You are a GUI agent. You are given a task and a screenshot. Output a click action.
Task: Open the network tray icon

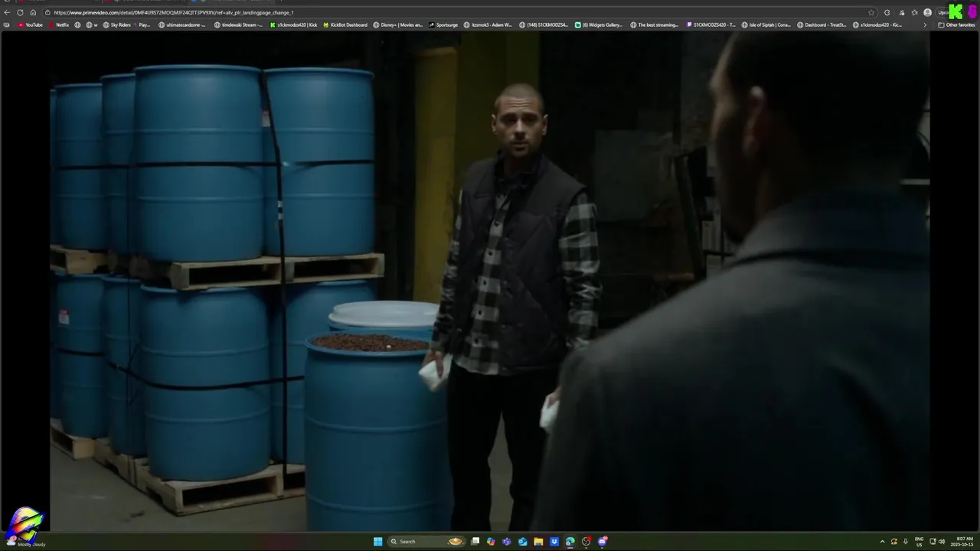(933, 542)
